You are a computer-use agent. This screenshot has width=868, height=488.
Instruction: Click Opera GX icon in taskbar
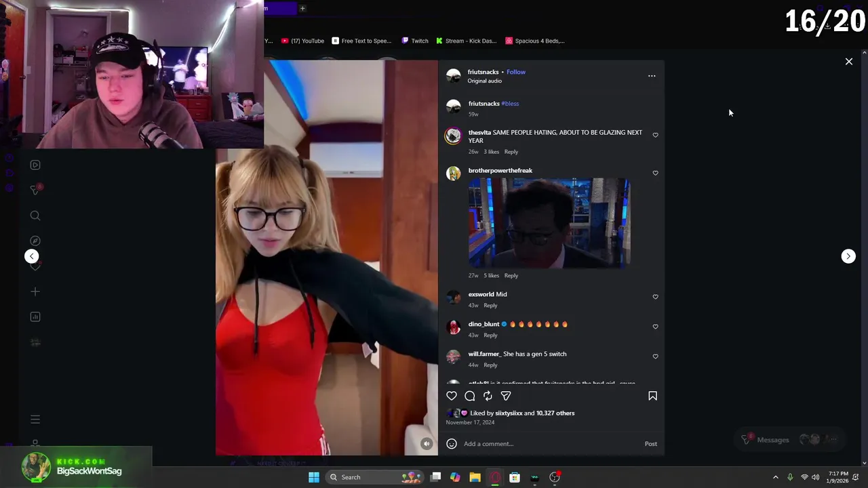tap(495, 477)
